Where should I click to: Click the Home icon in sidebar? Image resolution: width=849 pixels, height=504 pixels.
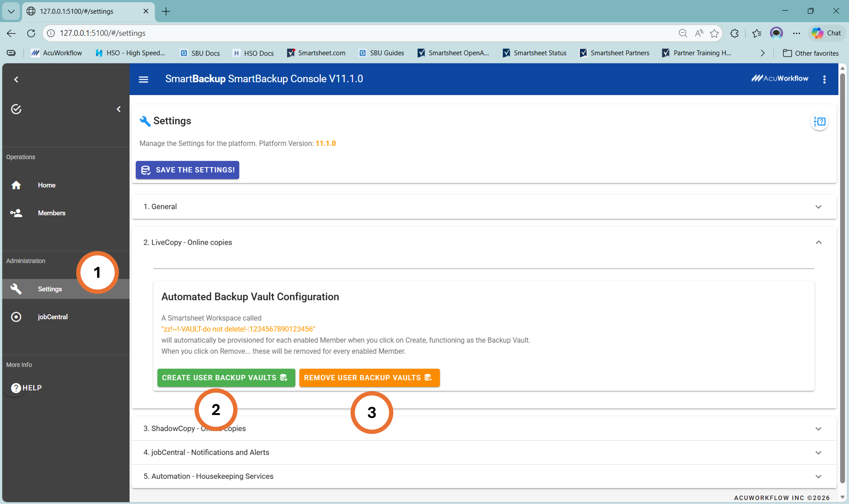[x=16, y=185]
